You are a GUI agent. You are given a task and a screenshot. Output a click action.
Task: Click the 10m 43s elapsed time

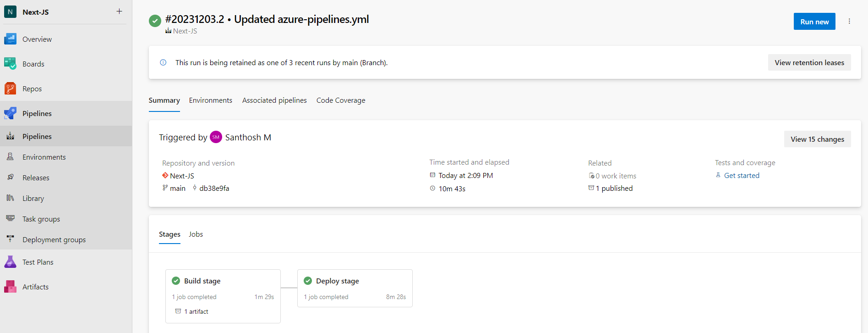coord(452,189)
